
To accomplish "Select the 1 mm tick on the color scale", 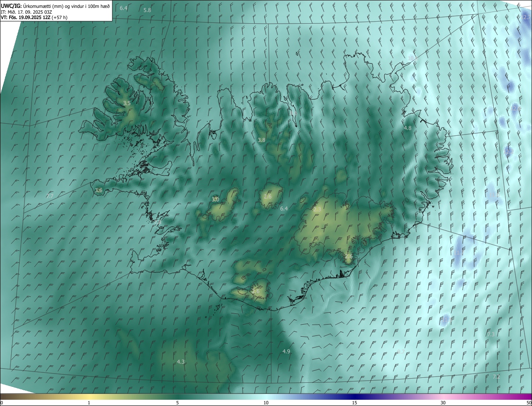I will point(89,403).
